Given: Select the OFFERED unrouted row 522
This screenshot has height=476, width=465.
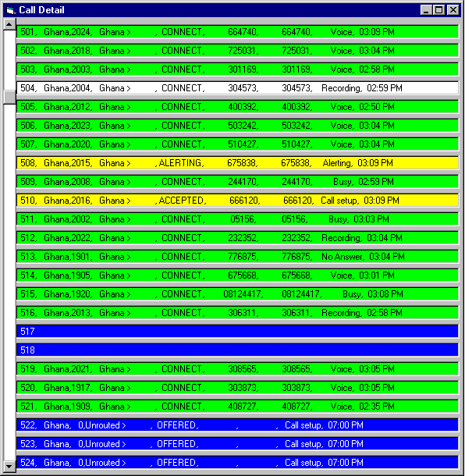Looking at the screenshot, I should (237, 425).
